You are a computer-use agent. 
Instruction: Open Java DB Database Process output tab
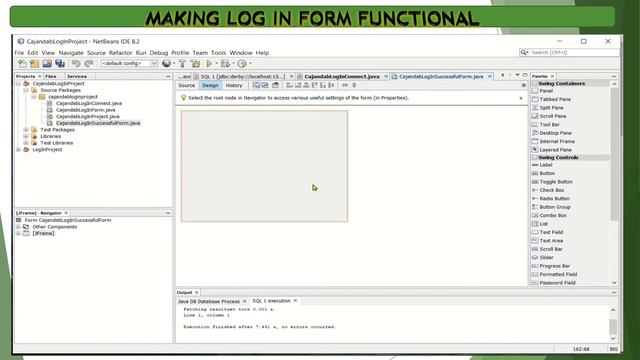point(209,301)
